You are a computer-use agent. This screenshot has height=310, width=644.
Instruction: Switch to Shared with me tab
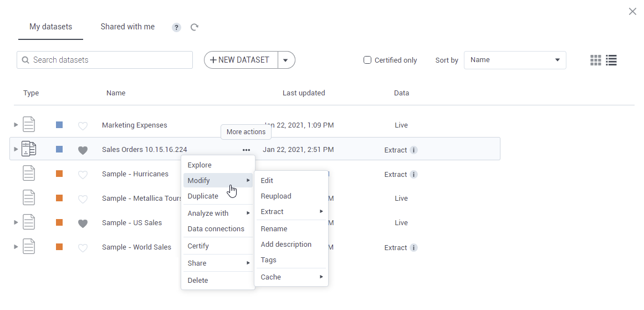pyautogui.click(x=127, y=27)
